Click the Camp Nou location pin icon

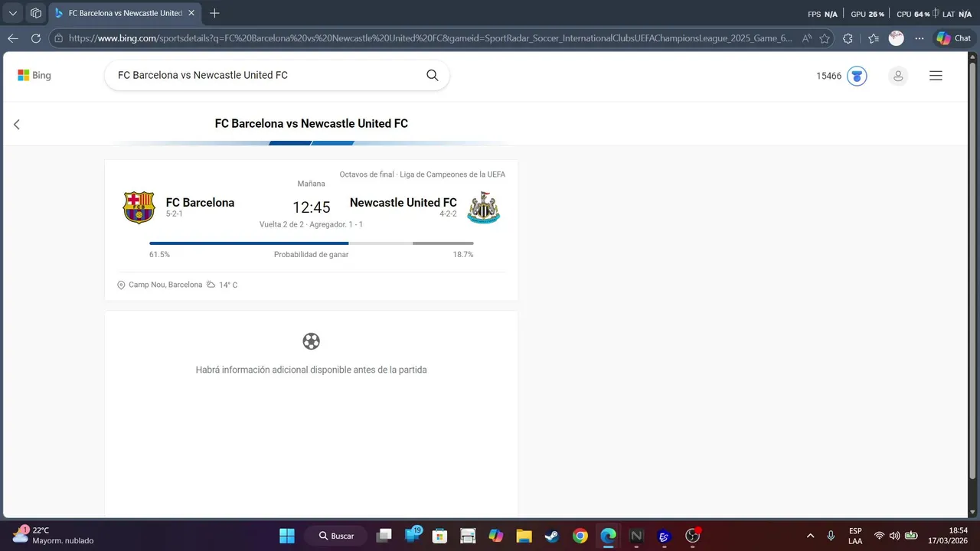(121, 285)
